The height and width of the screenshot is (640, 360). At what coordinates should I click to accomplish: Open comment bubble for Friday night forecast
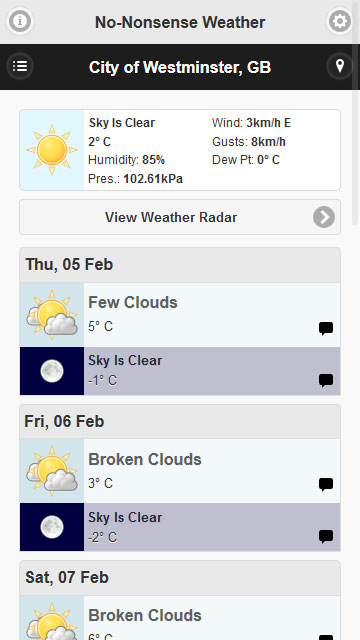(326, 537)
